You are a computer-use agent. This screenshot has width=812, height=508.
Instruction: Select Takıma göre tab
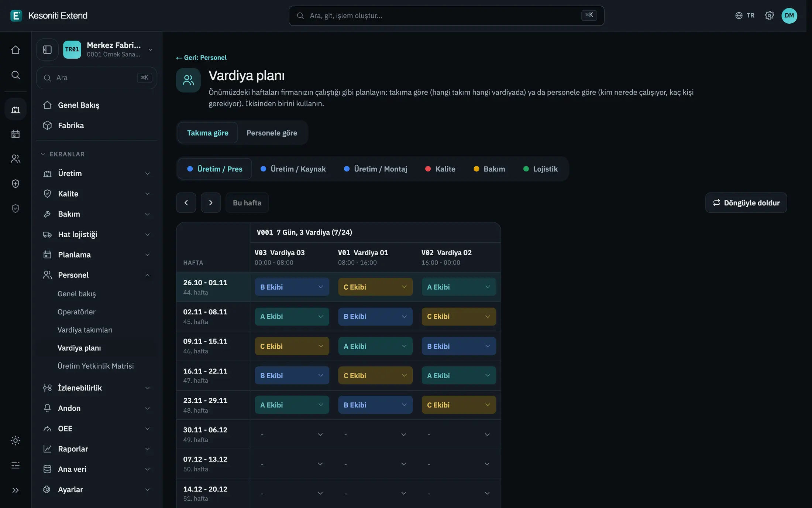(x=207, y=133)
